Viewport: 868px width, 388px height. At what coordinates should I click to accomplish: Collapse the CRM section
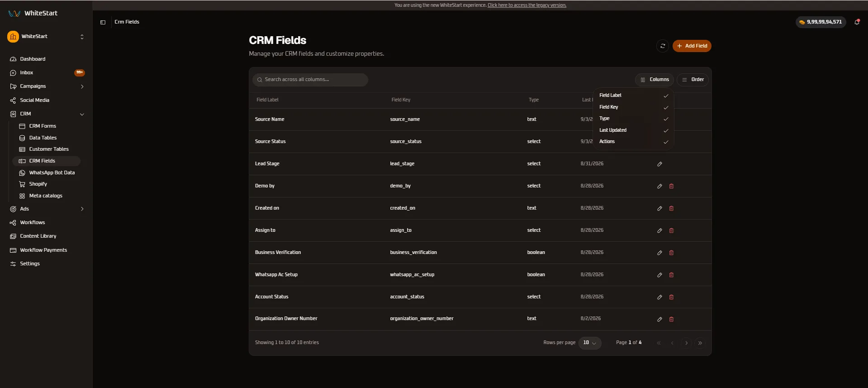pos(82,114)
